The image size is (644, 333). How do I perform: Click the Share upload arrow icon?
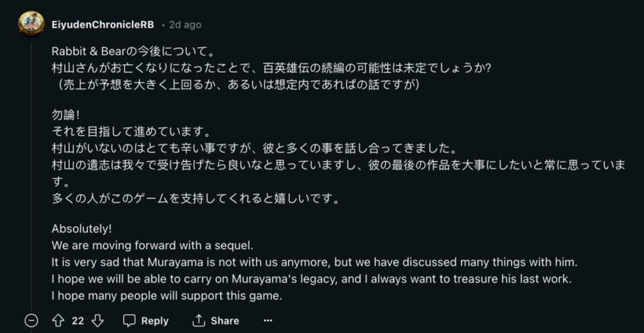[199, 320]
